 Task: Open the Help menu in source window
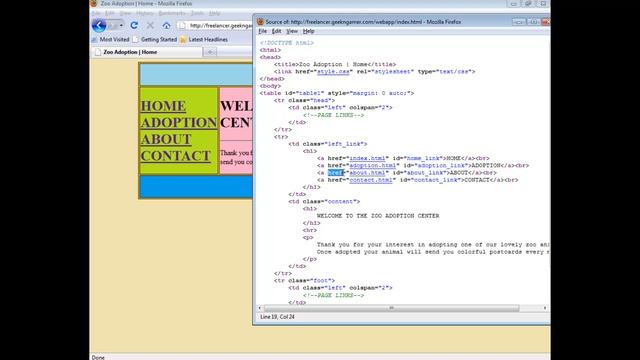(x=309, y=31)
